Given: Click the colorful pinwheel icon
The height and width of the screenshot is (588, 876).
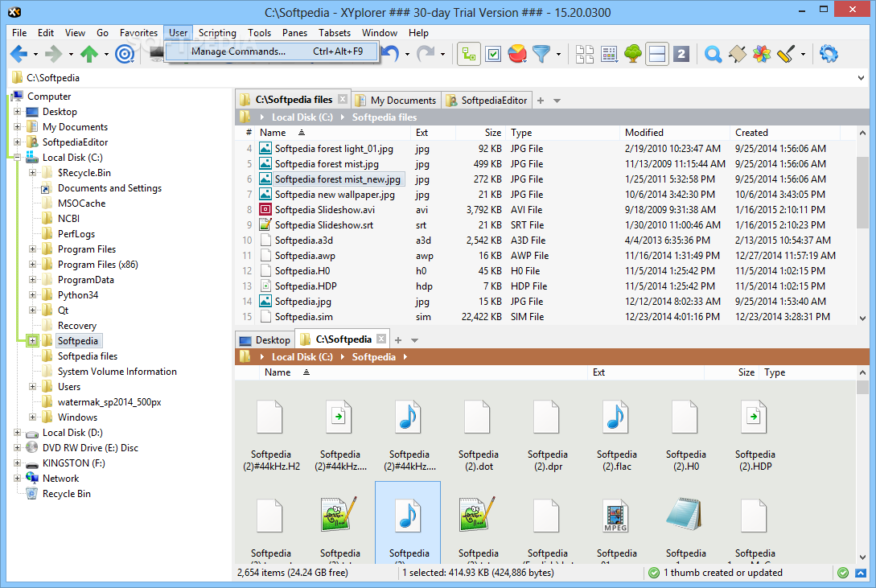Looking at the screenshot, I should [761, 54].
